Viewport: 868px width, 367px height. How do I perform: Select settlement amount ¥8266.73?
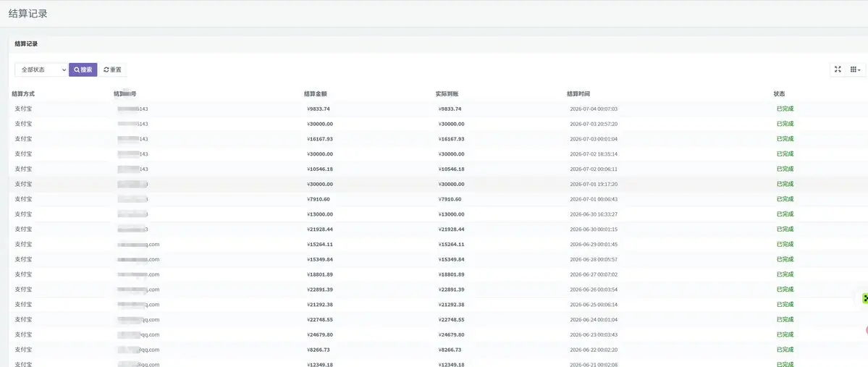pyautogui.click(x=319, y=350)
